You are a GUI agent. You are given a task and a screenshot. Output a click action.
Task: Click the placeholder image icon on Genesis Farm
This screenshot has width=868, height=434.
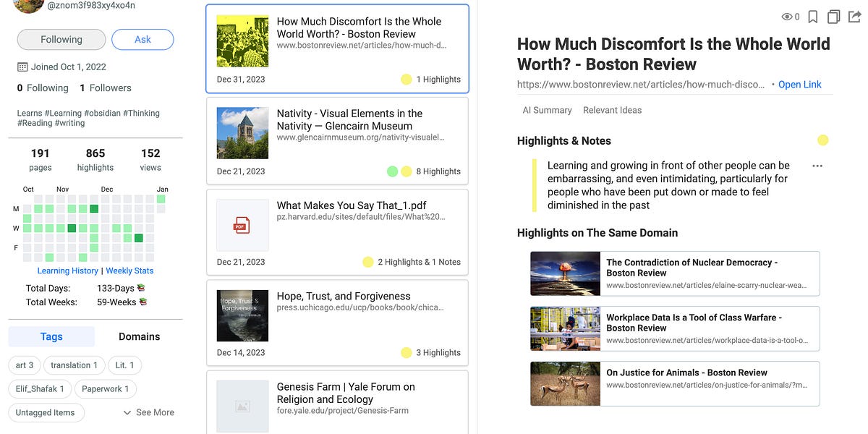pos(242,407)
